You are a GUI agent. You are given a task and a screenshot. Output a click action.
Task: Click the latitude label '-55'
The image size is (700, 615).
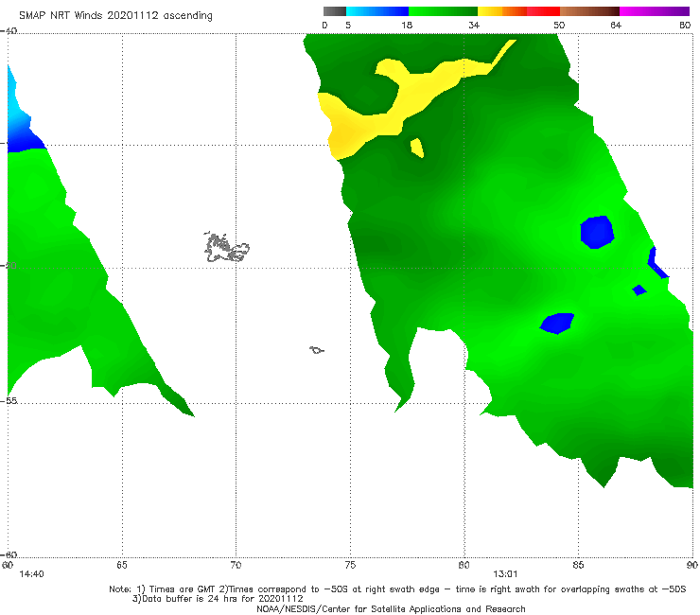9,400
